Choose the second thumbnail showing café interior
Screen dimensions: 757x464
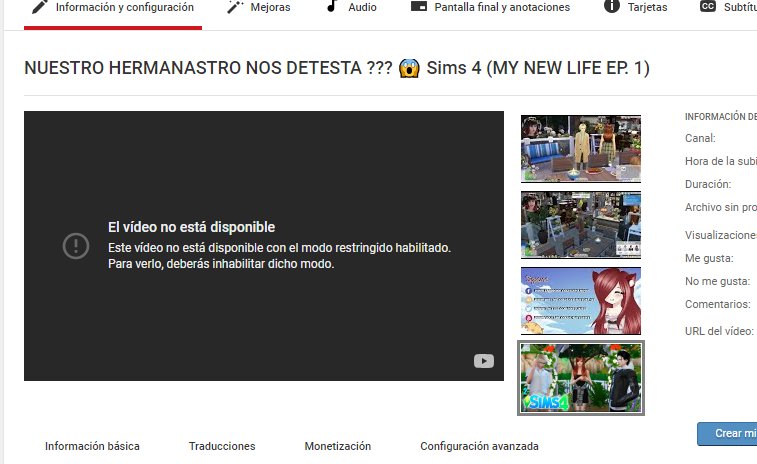click(x=581, y=225)
